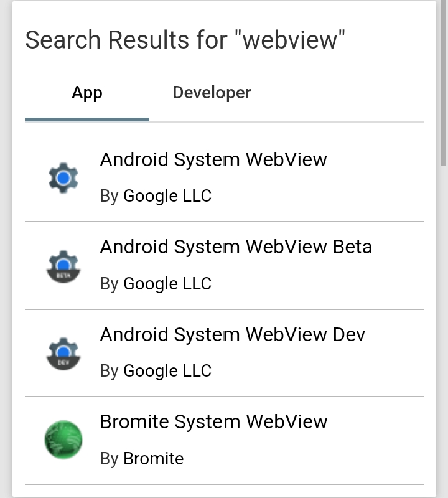Open the Bromite System WebView title
Image resolution: width=448 pixels, height=498 pixels.
213,422
